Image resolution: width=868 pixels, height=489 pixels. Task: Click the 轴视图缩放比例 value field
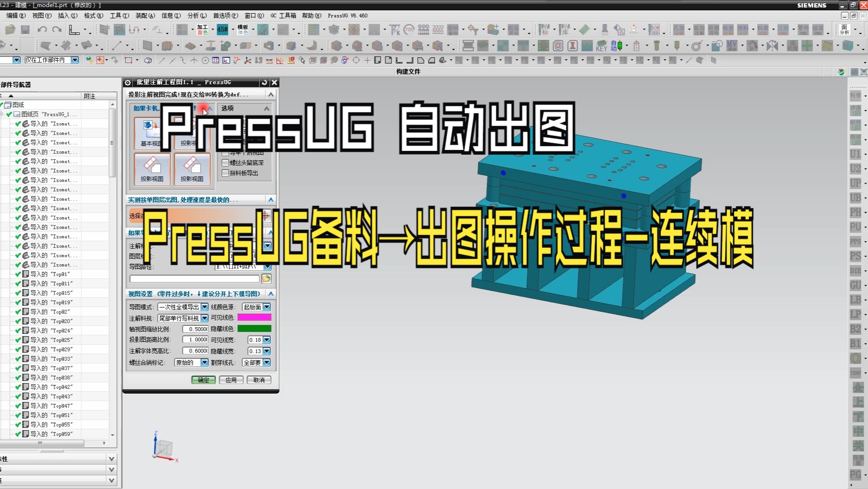click(195, 329)
